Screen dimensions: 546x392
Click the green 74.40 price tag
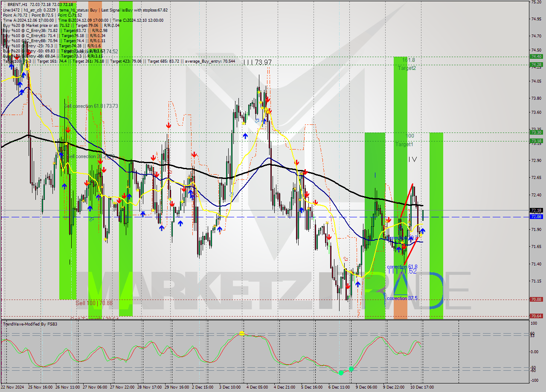tap(536, 56)
